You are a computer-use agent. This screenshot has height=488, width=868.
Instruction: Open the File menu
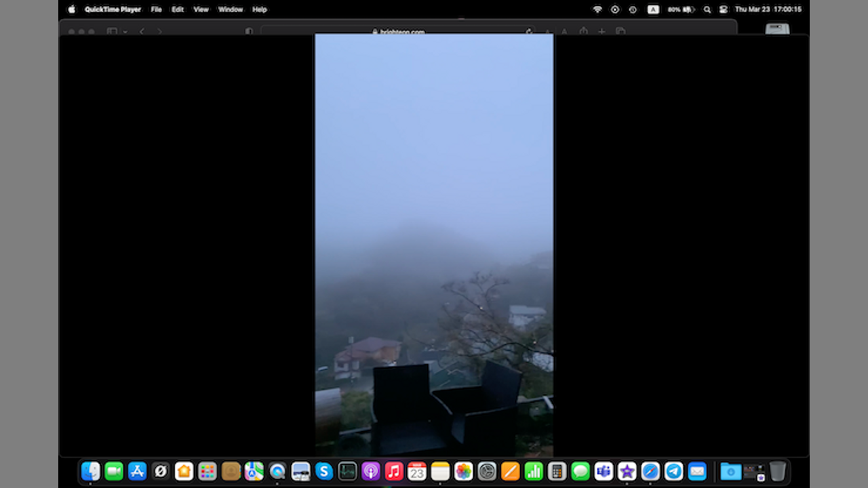(156, 9)
